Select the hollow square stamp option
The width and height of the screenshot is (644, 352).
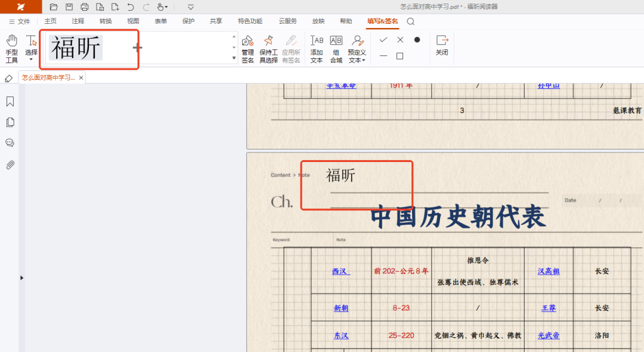pyautogui.click(x=400, y=55)
